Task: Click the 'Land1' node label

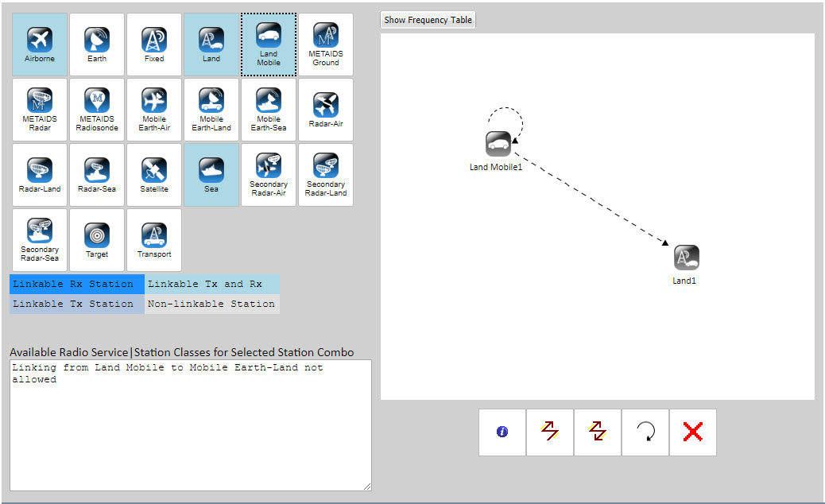Action: (x=684, y=281)
